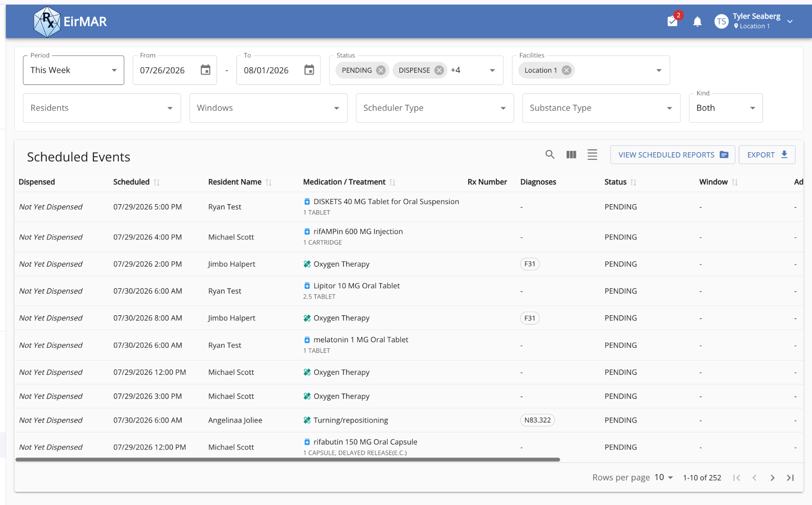Search the scheduled events table
This screenshot has width=812, height=505.
(550, 155)
